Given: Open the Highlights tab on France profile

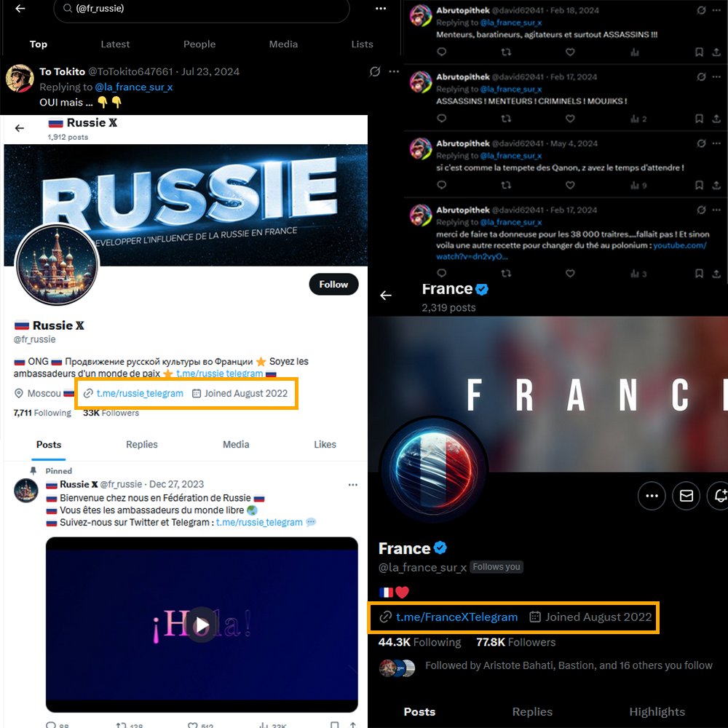Looking at the screenshot, I should tap(657, 712).
